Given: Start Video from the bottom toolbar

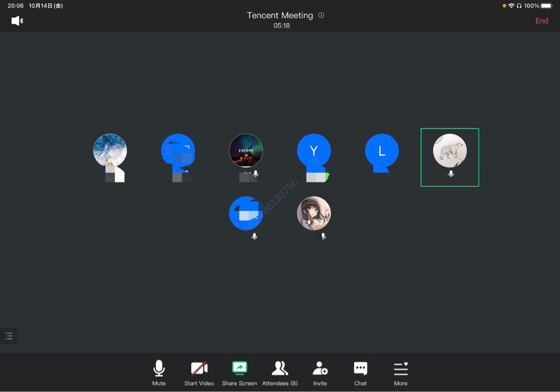Looking at the screenshot, I should 199,373.
